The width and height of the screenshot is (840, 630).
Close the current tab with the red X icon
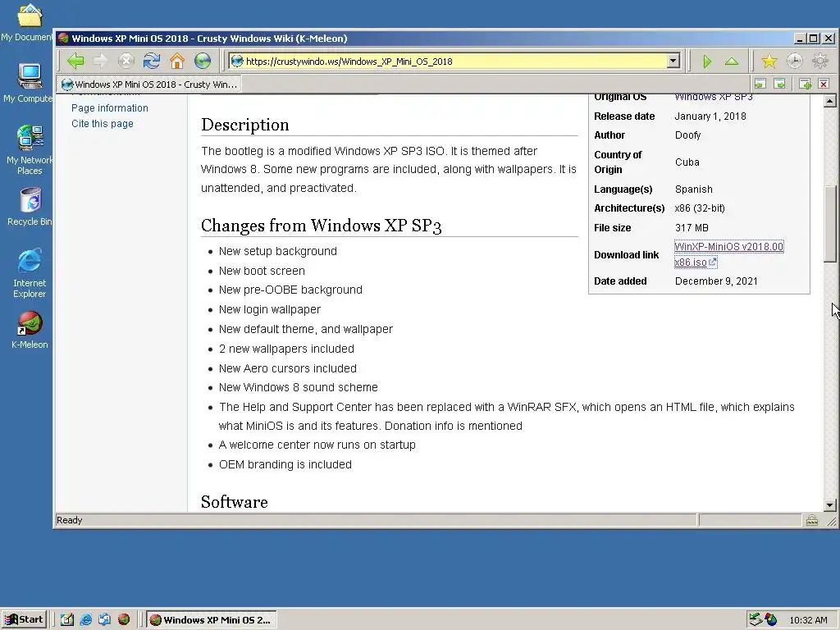pyautogui.click(x=824, y=84)
